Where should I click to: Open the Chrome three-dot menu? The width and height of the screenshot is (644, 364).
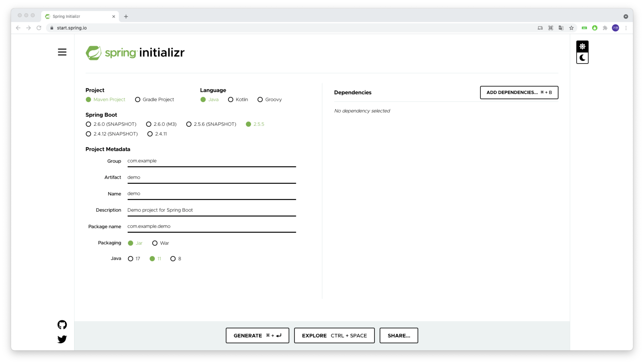pos(626,28)
